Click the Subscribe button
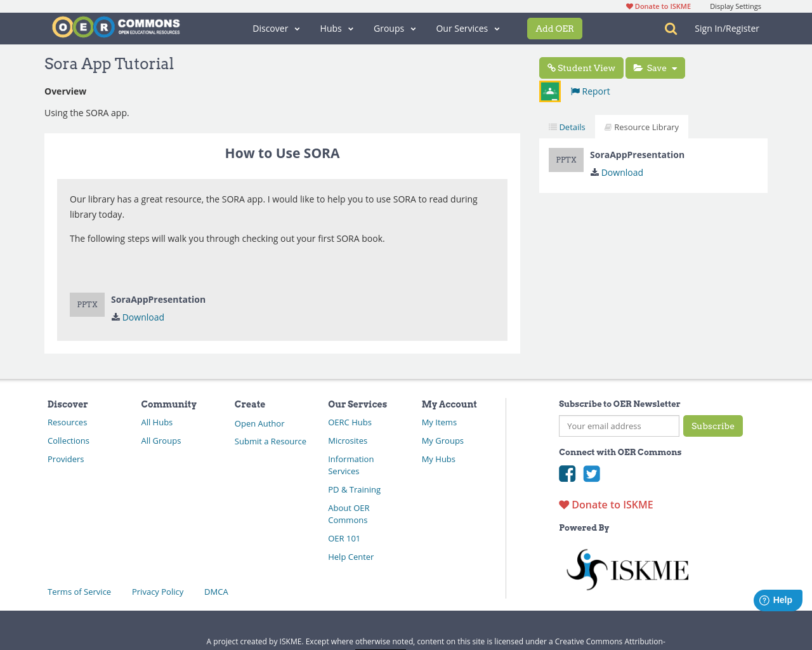Viewport: 812px width, 650px height. 713,426
